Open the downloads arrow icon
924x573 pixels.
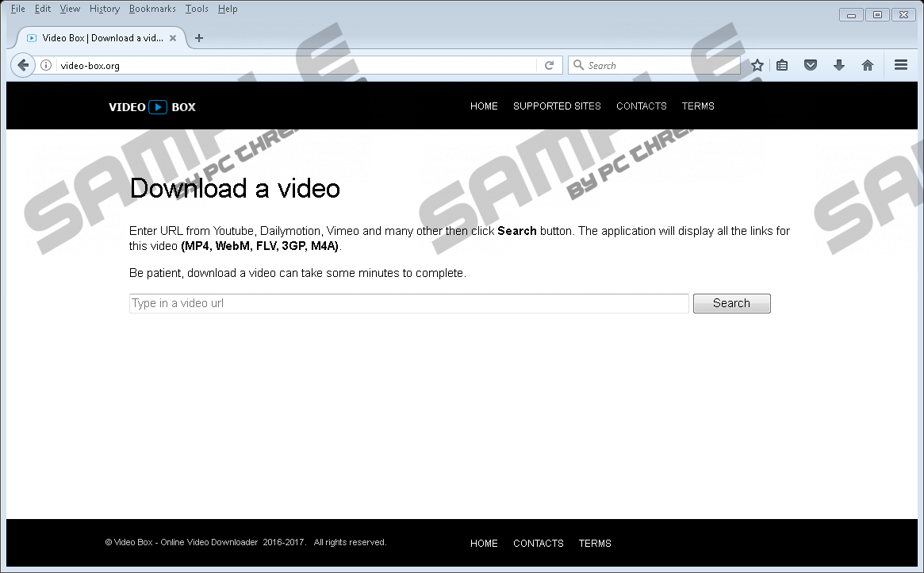click(839, 66)
